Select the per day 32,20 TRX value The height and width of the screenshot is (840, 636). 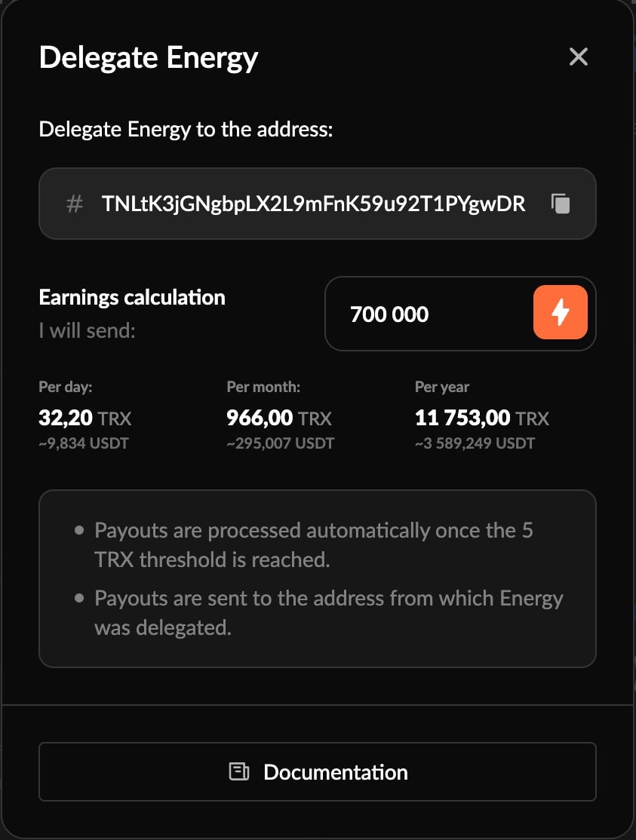[x=84, y=418]
